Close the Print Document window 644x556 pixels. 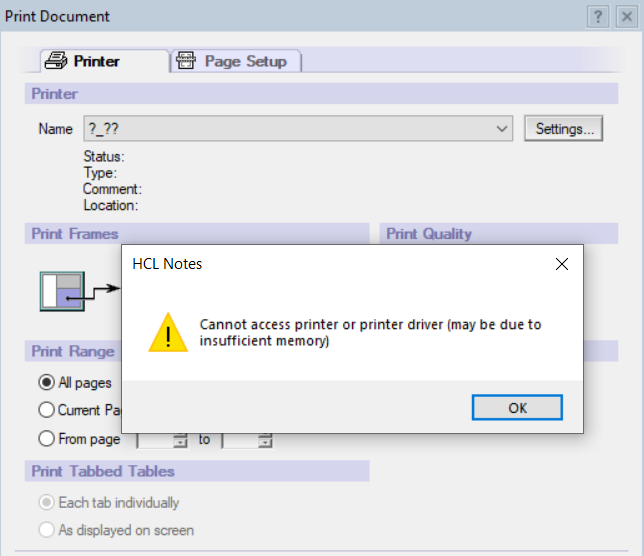[627, 16]
